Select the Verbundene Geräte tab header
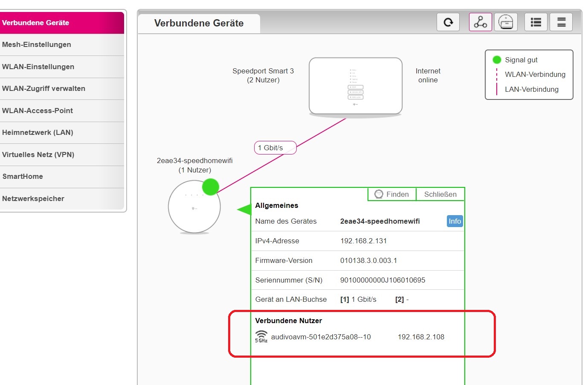This screenshot has height=385, width=588. 199,23
